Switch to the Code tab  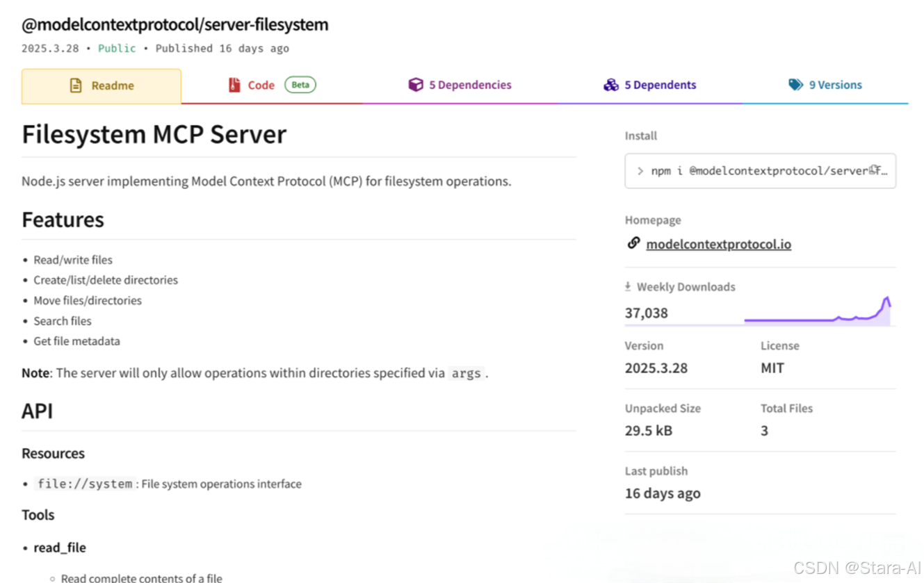(272, 85)
